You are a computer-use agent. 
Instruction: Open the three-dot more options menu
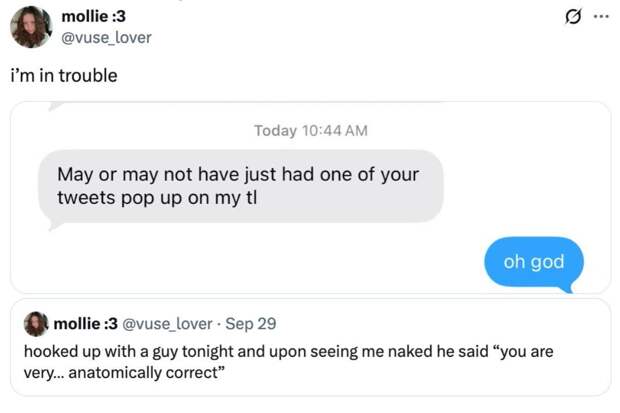600,17
